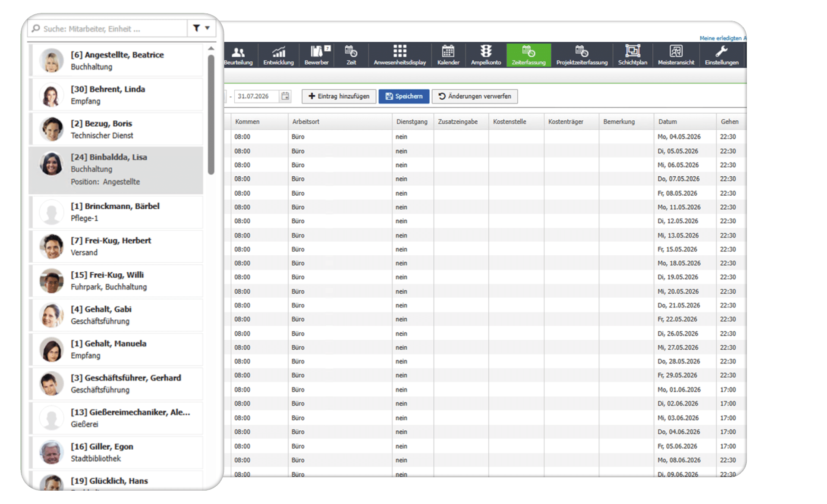This screenshot has width=827, height=504.
Task: Click Eintrag hinzufügen button
Action: 339,96
